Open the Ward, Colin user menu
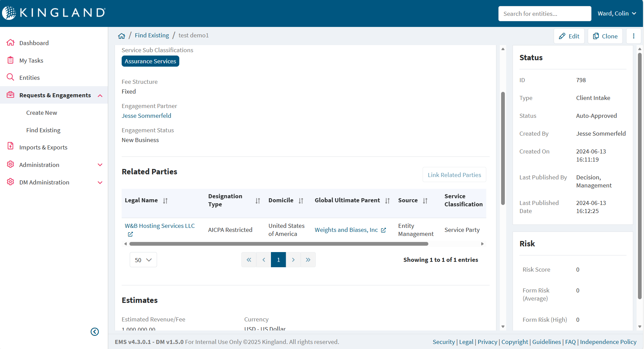This screenshot has width=644, height=349. (x=617, y=13)
